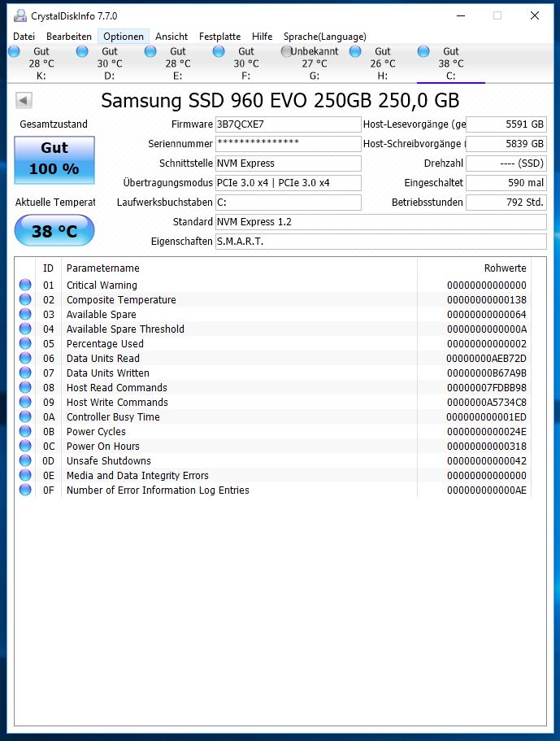Click status icon for Composite Temperature row
Screen dimensions: 560x741
(25, 299)
